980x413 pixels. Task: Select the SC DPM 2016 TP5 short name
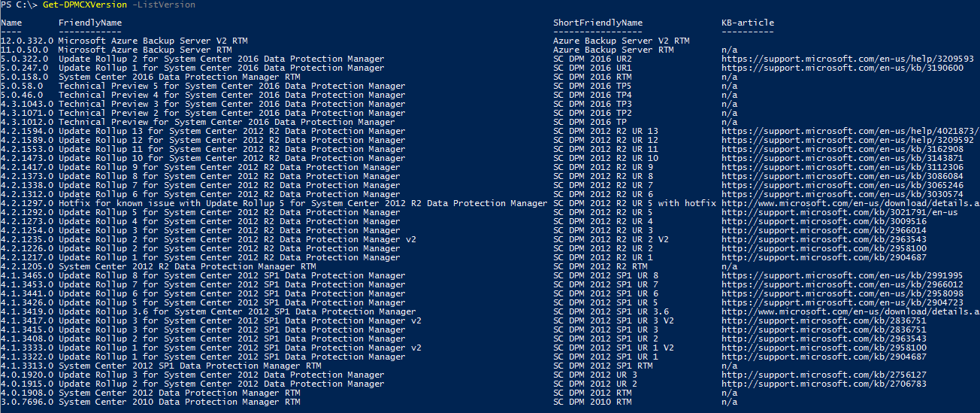pyautogui.click(x=592, y=86)
